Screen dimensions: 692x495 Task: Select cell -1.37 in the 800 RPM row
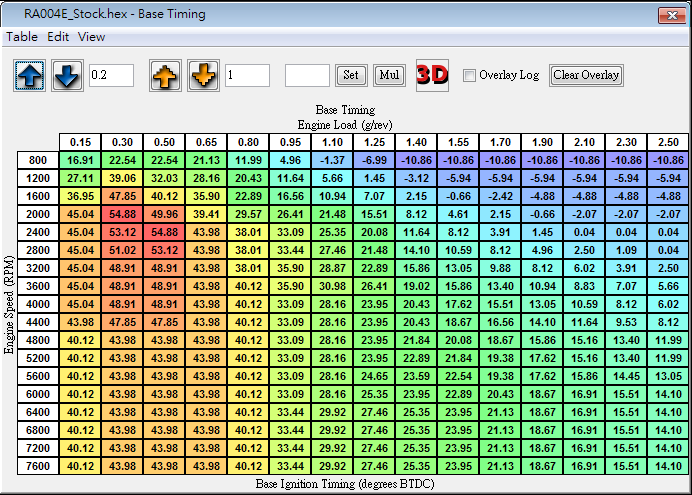tap(332, 160)
